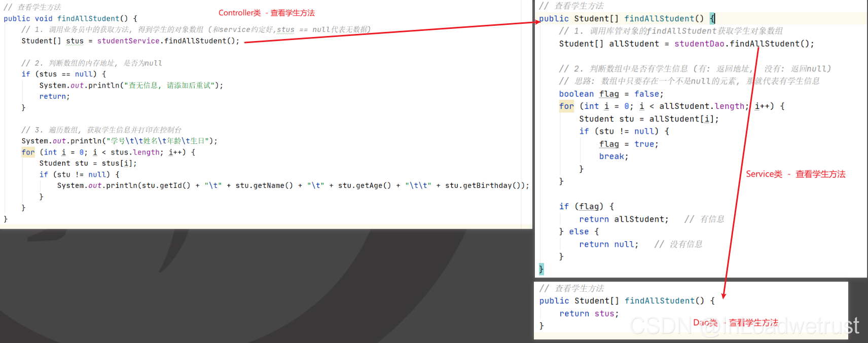
Task: Click the 'for' loop line using 'stus.length'
Action: coord(108,152)
